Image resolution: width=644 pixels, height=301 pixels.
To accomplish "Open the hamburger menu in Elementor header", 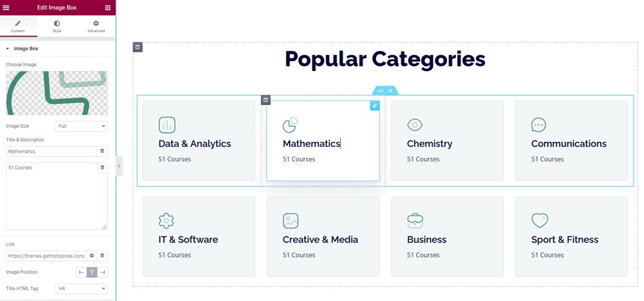I will (x=6, y=7).
